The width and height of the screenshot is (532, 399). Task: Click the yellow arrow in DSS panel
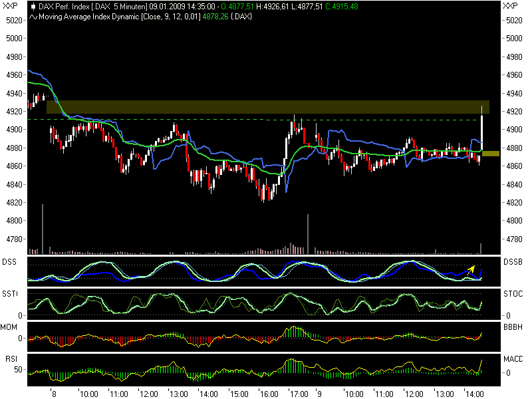tap(472, 269)
